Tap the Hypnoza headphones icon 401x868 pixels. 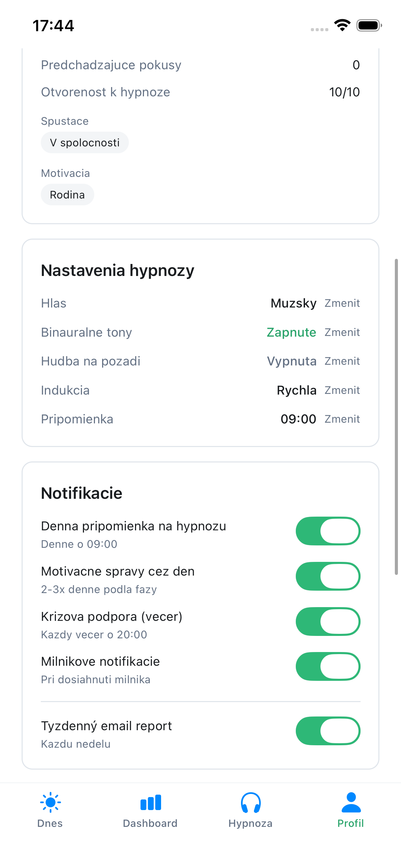[x=250, y=802]
